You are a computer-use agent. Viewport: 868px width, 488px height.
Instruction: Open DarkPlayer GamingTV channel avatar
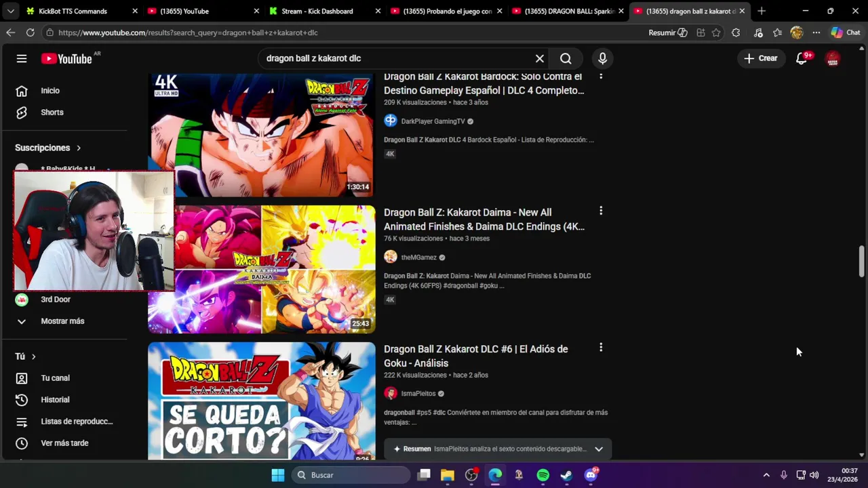(x=391, y=121)
